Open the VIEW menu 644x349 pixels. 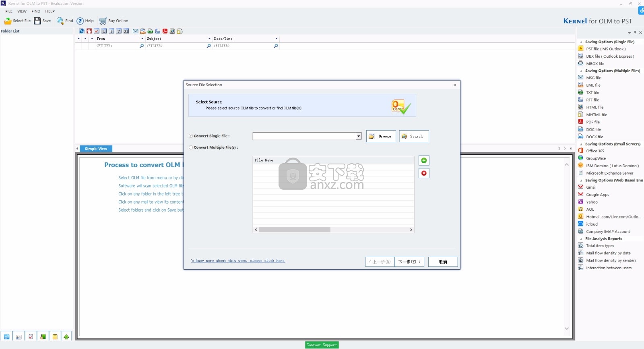(x=22, y=11)
